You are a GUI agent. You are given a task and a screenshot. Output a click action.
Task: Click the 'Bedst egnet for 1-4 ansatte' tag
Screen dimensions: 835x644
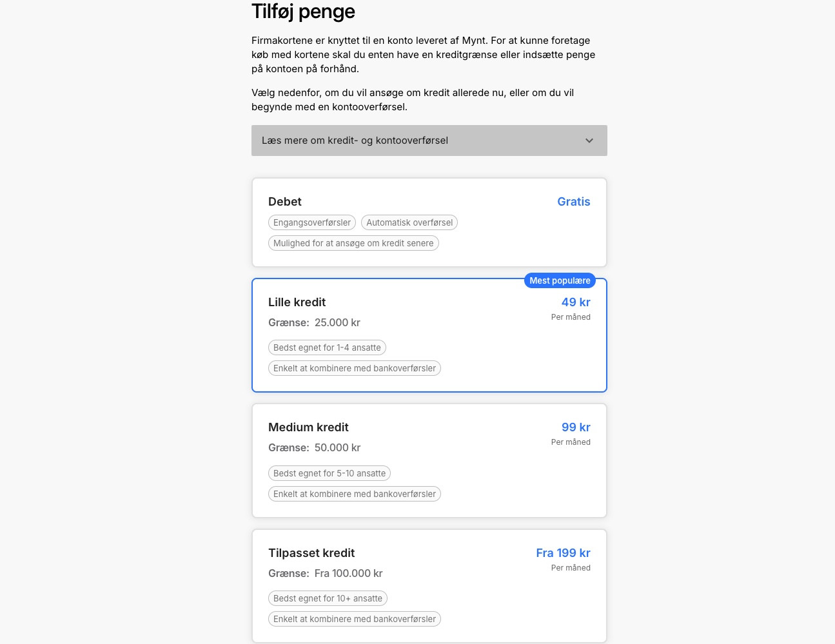coord(327,347)
